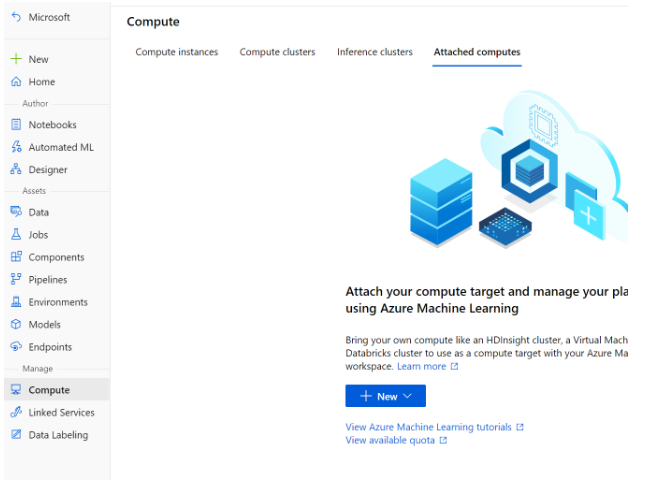
Task: Click the Environments icon
Action: tap(16, 302)
